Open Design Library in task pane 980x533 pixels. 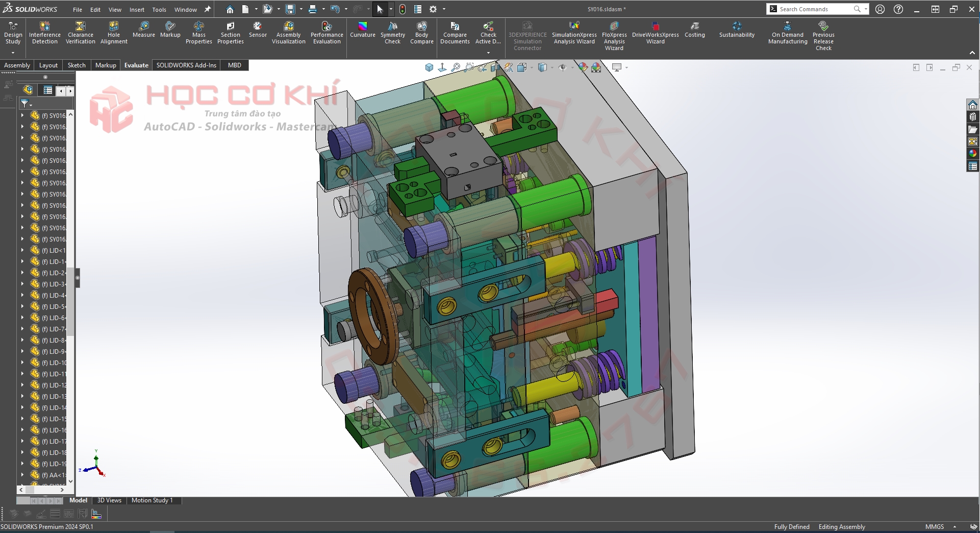pyautogui.click(x=973, y=117)
